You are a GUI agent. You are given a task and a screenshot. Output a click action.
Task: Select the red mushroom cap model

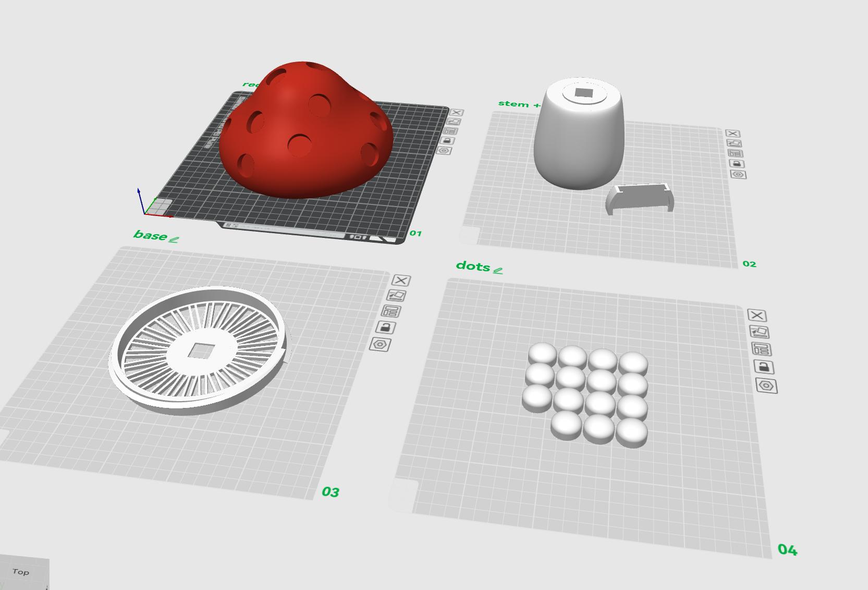(305, 130)
